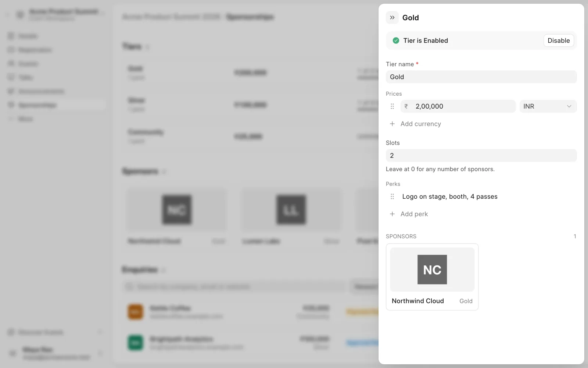The width and height of the screenshot is (588, 368).
Task: Open the LL sponsor logo in the background page
Action: coord(291,210)
